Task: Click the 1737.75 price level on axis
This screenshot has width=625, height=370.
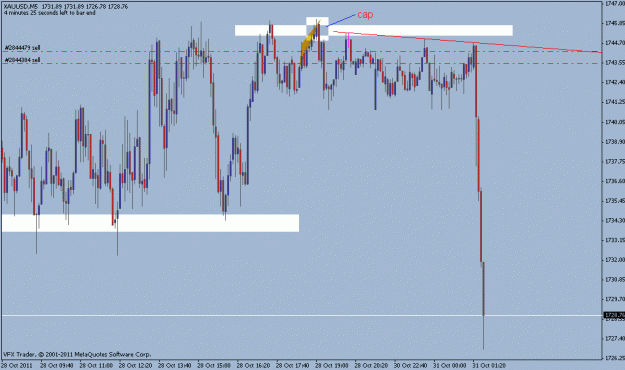Action: pos(614,161)
